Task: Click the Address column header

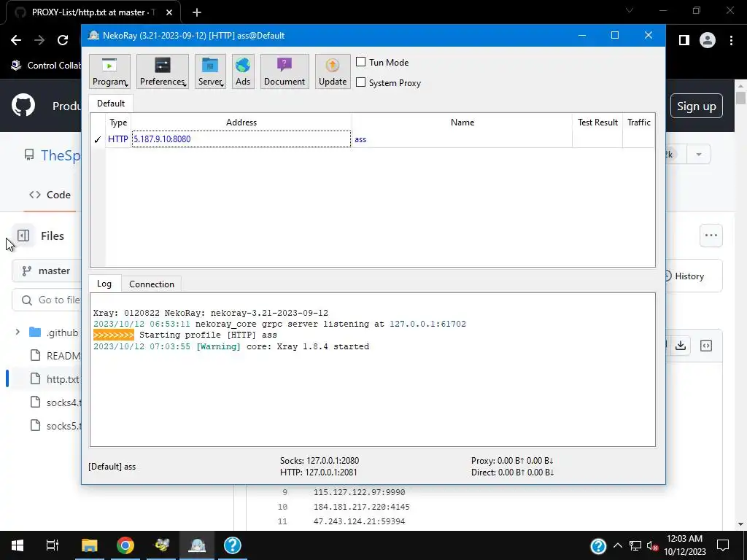Action: (241, 122)
